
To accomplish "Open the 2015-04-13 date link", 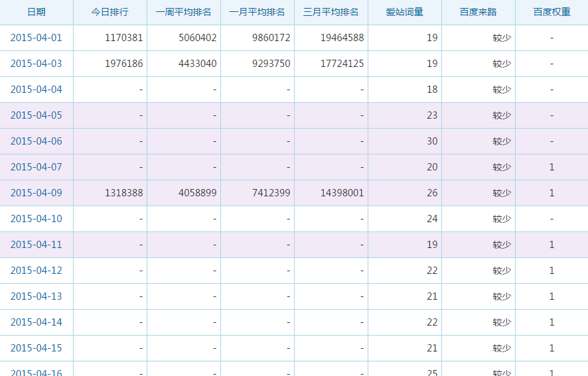I will tap(37, 296).
